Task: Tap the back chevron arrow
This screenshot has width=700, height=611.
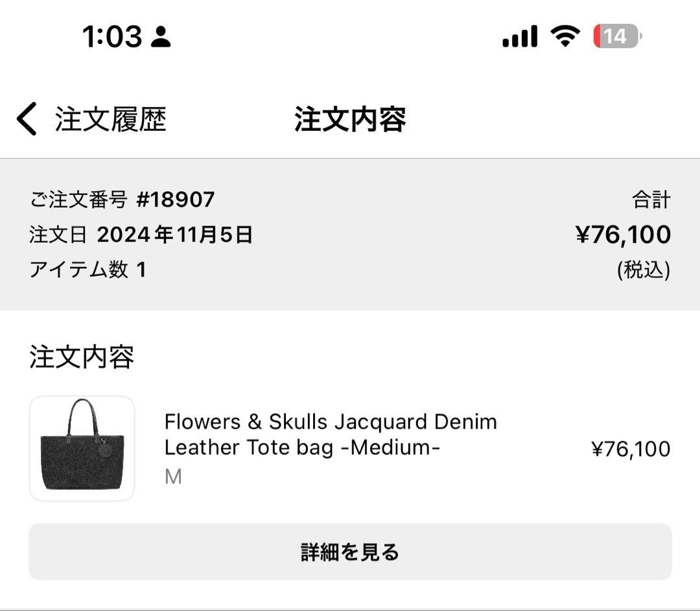Action: pyautogui.click(x=27, y=120)
